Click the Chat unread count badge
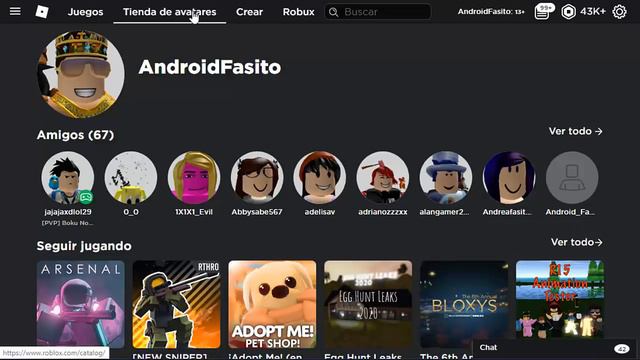 [x=622, y=349]
